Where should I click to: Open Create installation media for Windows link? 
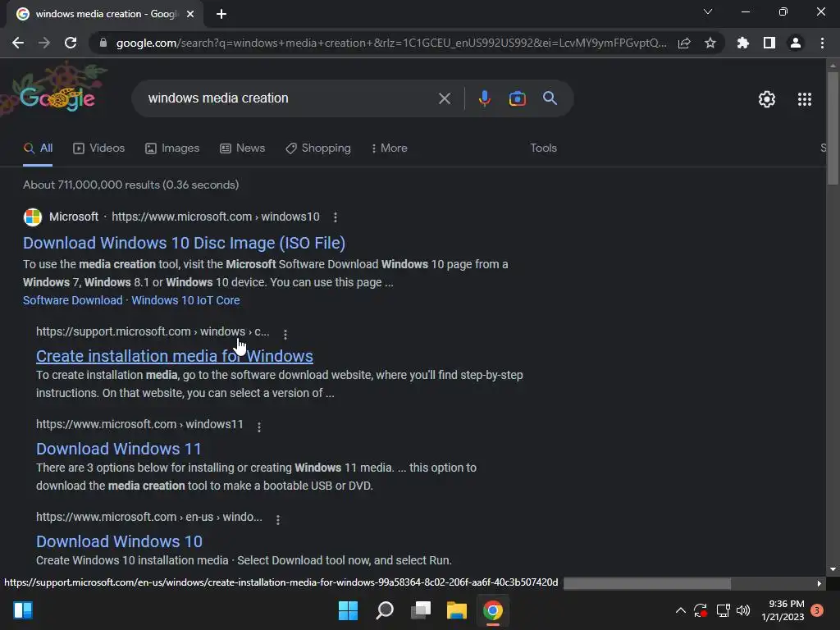[x=175, y=356]
